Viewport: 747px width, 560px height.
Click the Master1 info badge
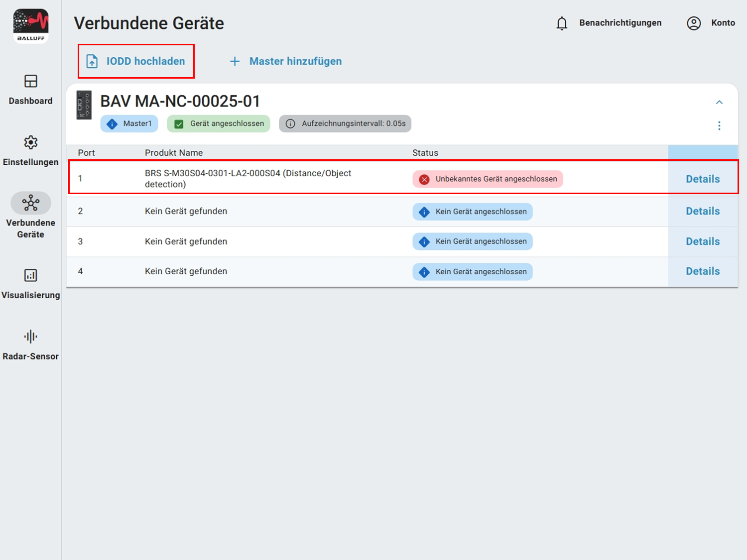[129, 123]
